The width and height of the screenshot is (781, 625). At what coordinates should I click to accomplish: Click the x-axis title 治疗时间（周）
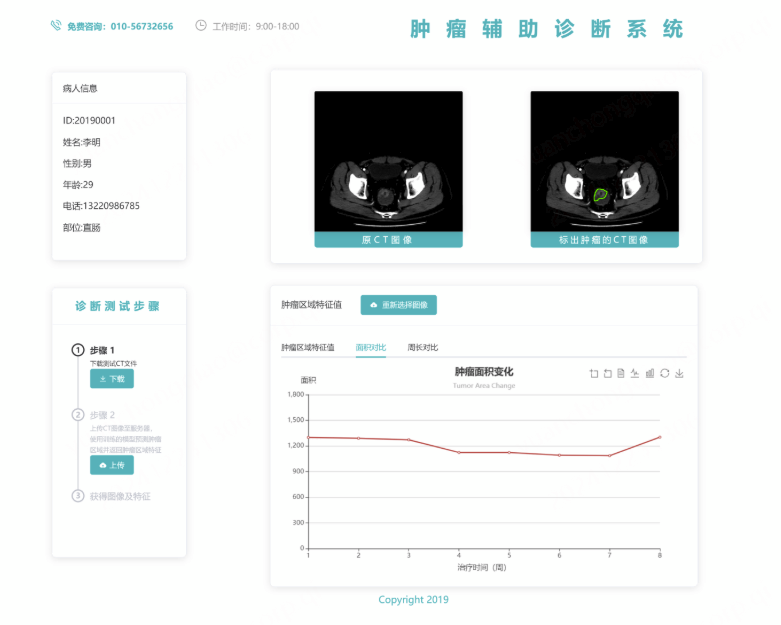pyautogui.click(x=482, y=567)
